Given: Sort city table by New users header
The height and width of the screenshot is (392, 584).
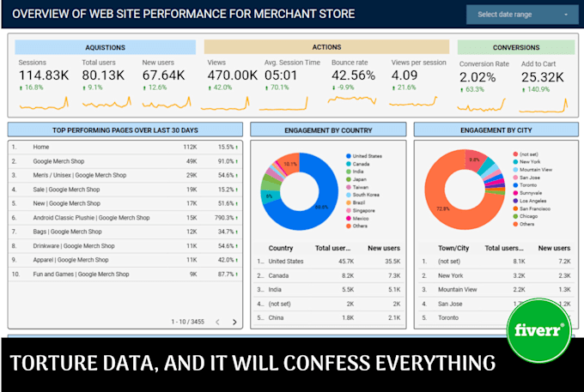Looking at the screenshot, I should click(x=554, y=248).
